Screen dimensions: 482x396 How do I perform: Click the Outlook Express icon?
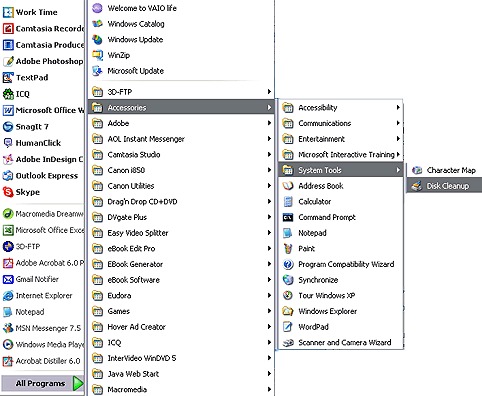coord(8,176)
